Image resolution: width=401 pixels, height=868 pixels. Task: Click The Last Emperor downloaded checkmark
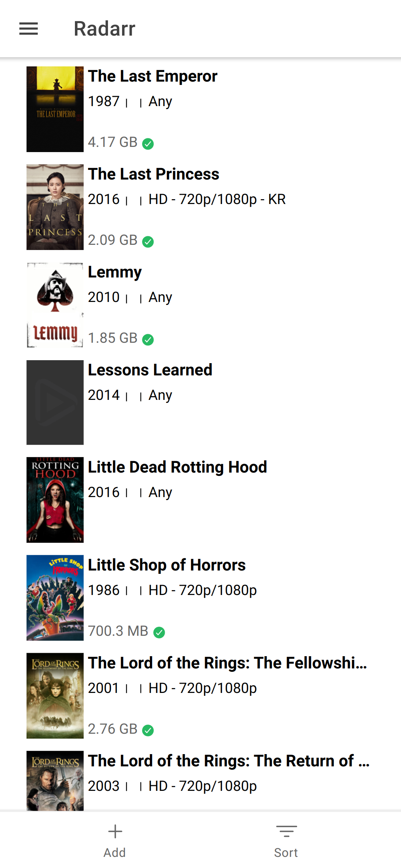[x=148, y=144]
